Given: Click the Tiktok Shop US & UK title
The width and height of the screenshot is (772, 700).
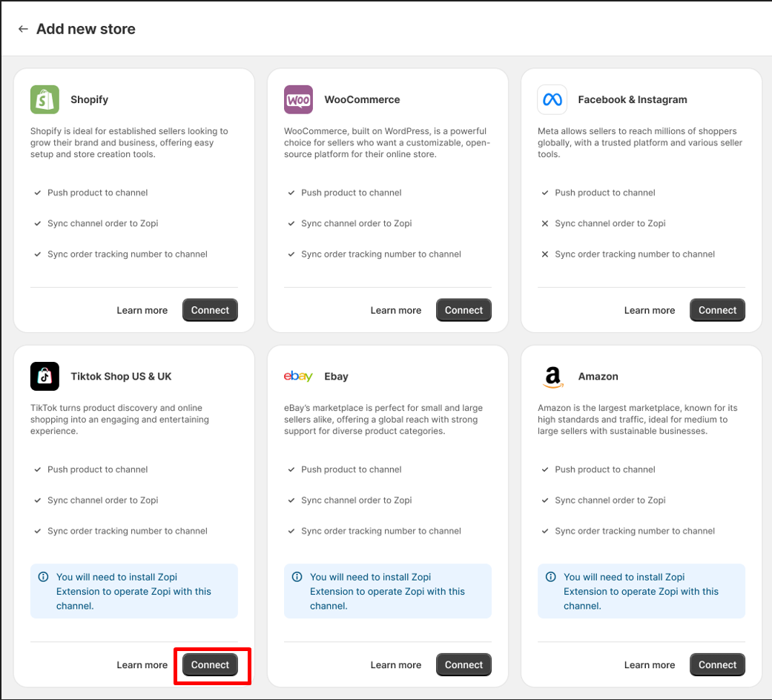Looking at the screenshot, I should pyautogui.click(x=121, y=376).
